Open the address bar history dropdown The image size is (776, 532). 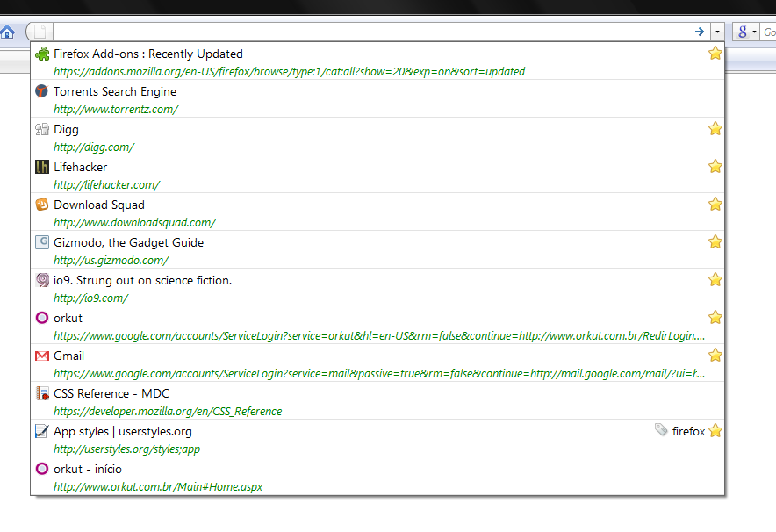pos(717,32)
